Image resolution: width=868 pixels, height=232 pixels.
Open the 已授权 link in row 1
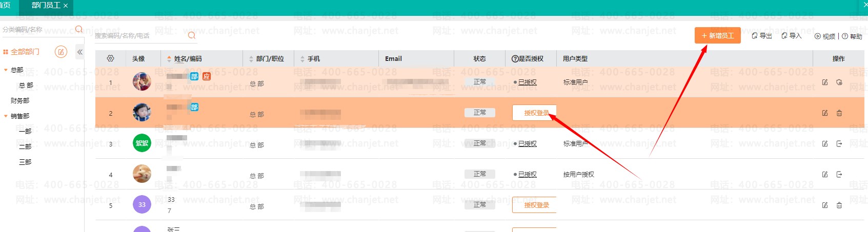[x=527, y=82]
